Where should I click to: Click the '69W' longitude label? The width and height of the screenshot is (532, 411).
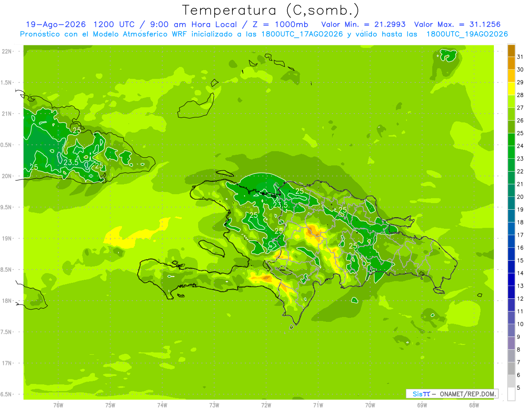point(422,405)
